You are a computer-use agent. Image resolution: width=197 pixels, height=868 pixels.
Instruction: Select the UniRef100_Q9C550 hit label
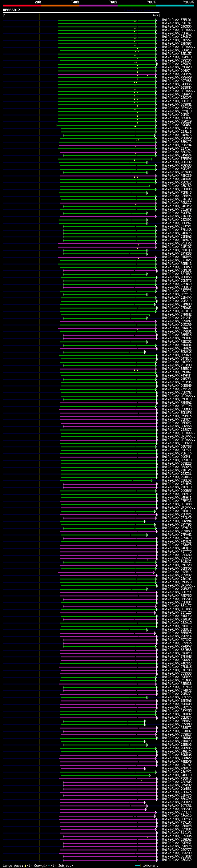coord(176,26)
